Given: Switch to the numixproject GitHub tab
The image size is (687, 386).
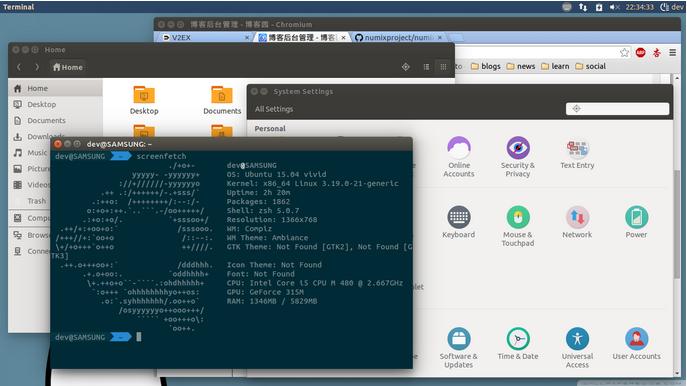Looking at the screenshot, I should (x=398, y=38).
